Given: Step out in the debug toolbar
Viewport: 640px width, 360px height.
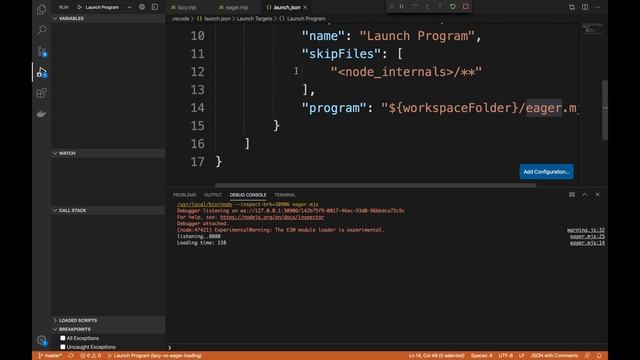Looking at the screenshot, I should coord(440,7).
